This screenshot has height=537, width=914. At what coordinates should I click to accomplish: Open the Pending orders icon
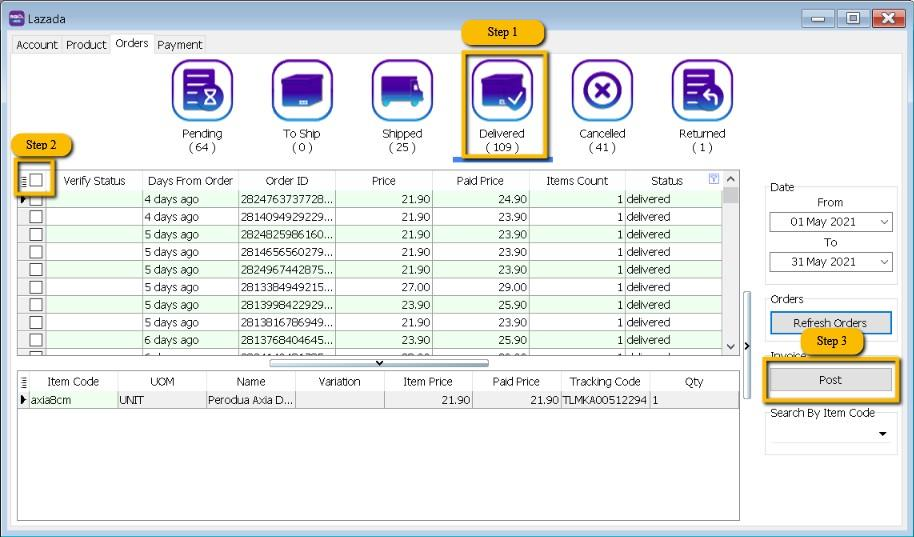(202, 91)
